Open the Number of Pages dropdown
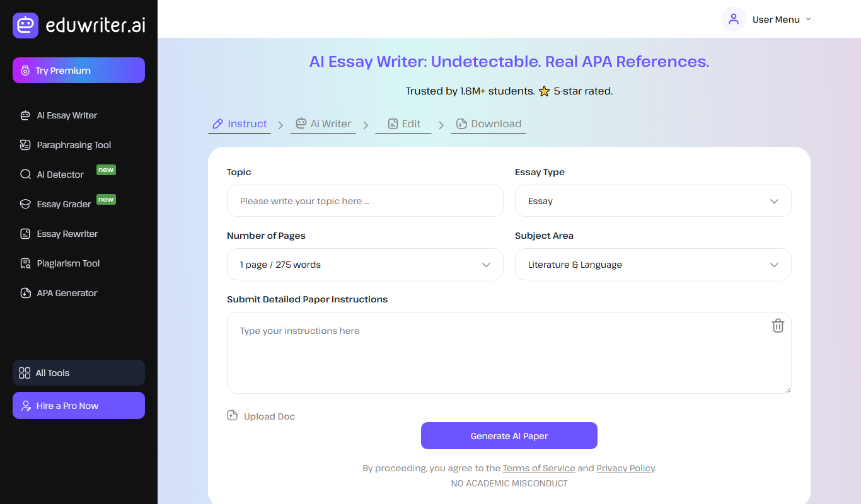Screen dimensions: 861x504 coord(365,265)
